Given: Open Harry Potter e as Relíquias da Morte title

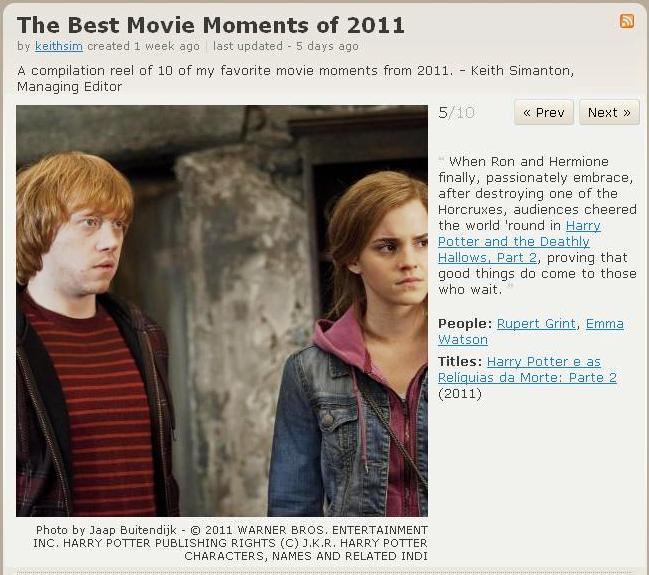Looking at the screenshot, I should coord(527,369).
